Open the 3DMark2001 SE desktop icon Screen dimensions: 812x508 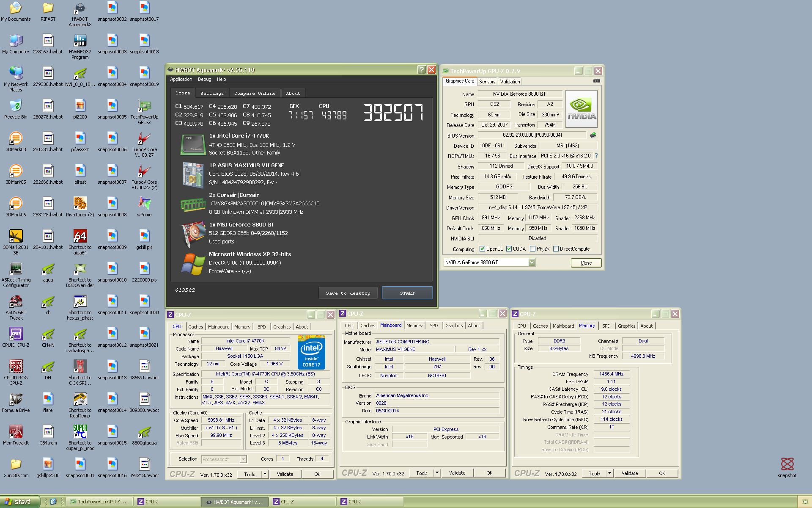point(16,242)
